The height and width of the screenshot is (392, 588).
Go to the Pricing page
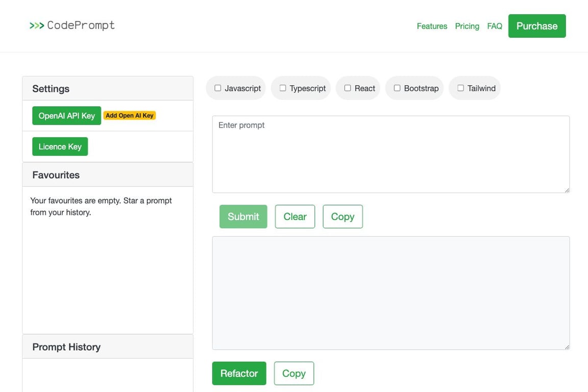click(467, 26)
